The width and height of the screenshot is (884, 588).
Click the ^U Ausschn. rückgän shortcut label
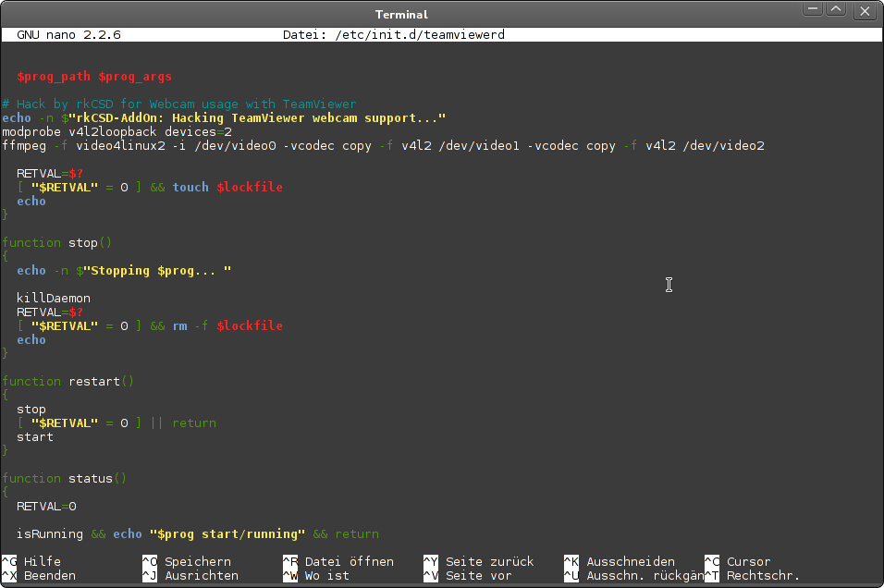(633, 576)
